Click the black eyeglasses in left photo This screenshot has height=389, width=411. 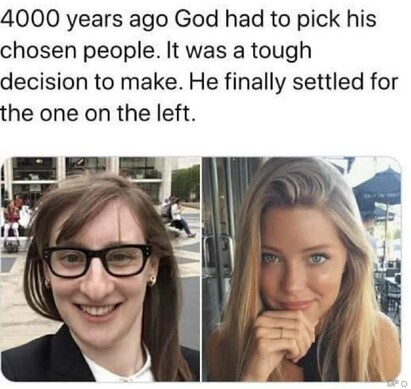pos(97,261)
